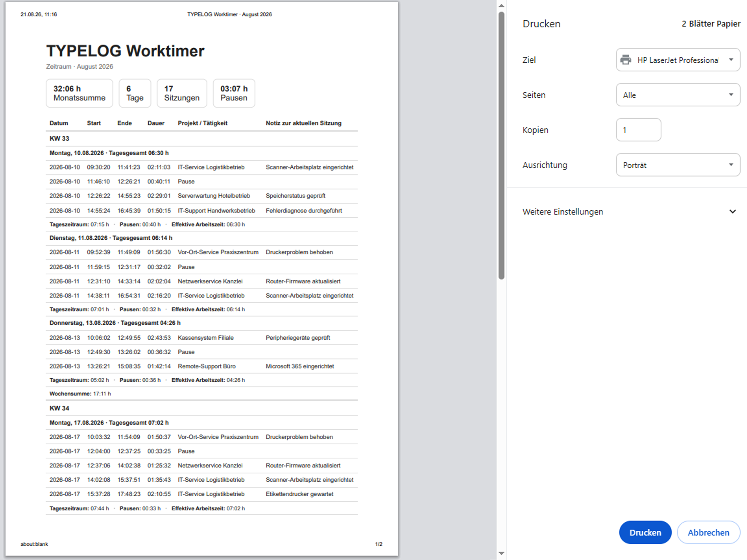Viewport: 747px width, 560px height.
Task: Click the preview scrollbar down arrow
Action: (501, 553)
